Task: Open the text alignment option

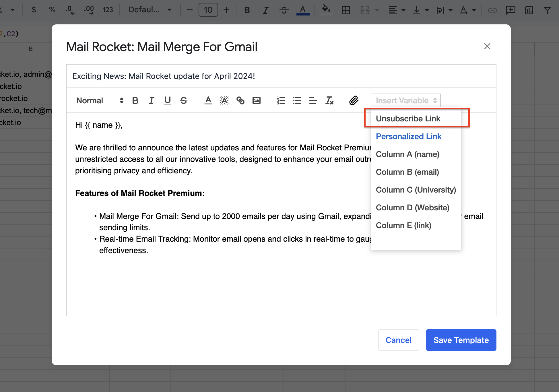Action: (313, 100)
